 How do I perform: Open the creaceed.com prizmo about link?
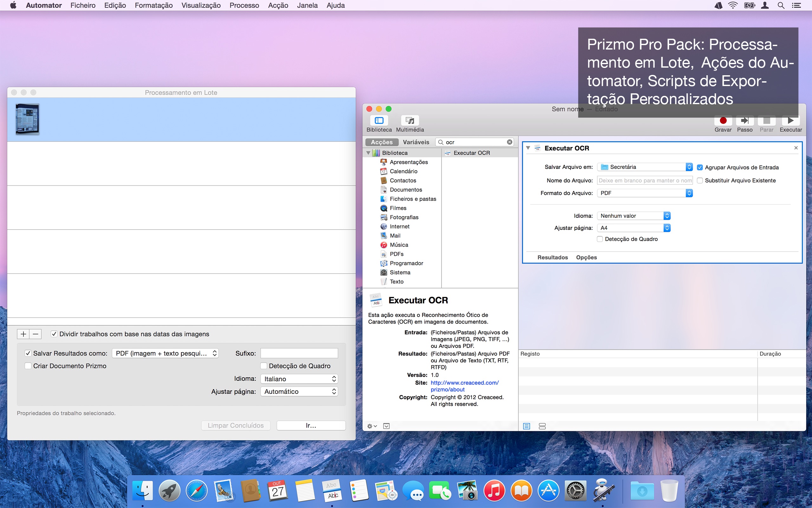465,386
